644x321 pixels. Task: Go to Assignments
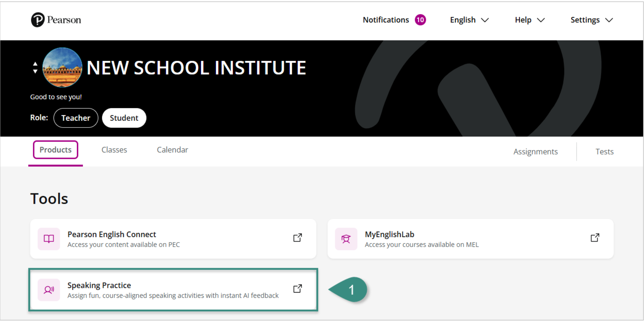point(535,151)
